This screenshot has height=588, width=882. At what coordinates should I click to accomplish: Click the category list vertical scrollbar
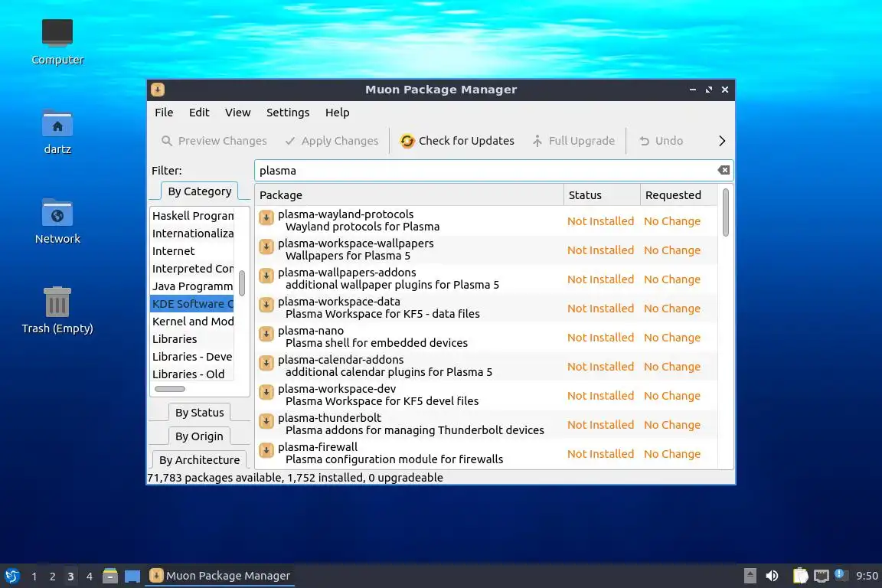242,283
